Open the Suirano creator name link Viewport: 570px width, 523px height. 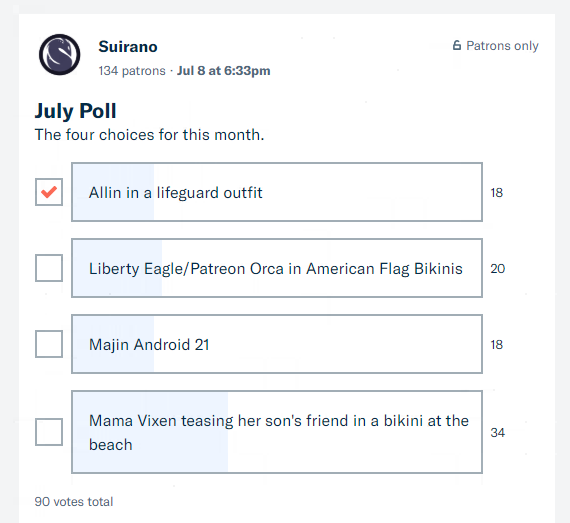[x=128, y=47]
